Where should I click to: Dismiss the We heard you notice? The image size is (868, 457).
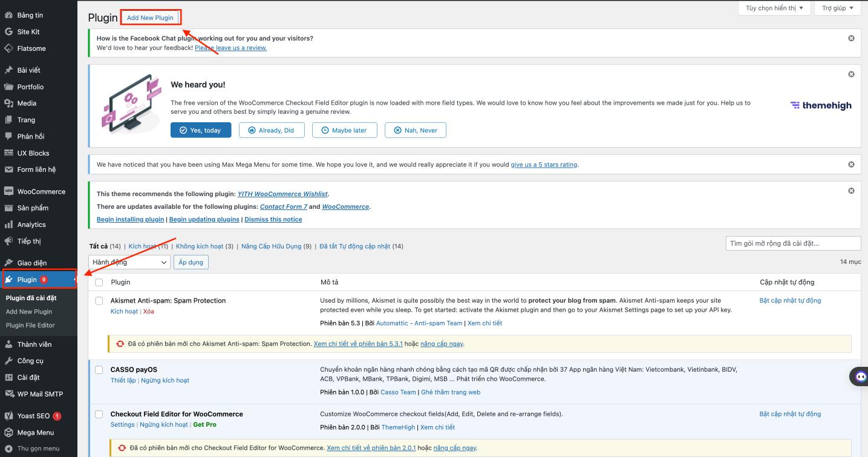pyautogui.click(x=851, y=74)
